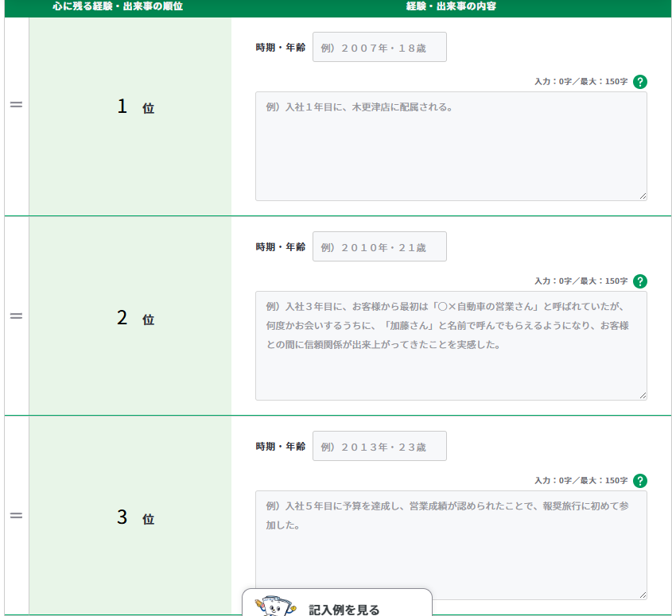Click the text area mentioning 報奨旅行
672x616 pixels.
pyautogui.click(x=450, y=546)
